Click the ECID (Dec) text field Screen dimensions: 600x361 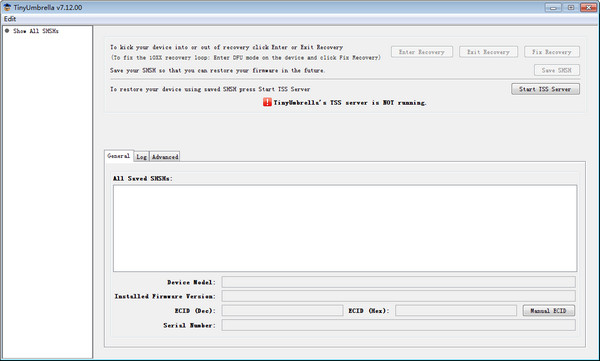(x=282, y=310)
